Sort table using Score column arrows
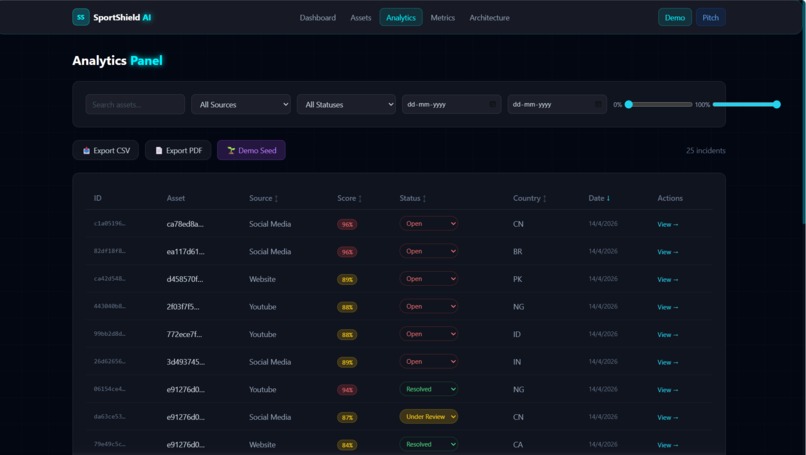The image size is (806, 455). 360,198
